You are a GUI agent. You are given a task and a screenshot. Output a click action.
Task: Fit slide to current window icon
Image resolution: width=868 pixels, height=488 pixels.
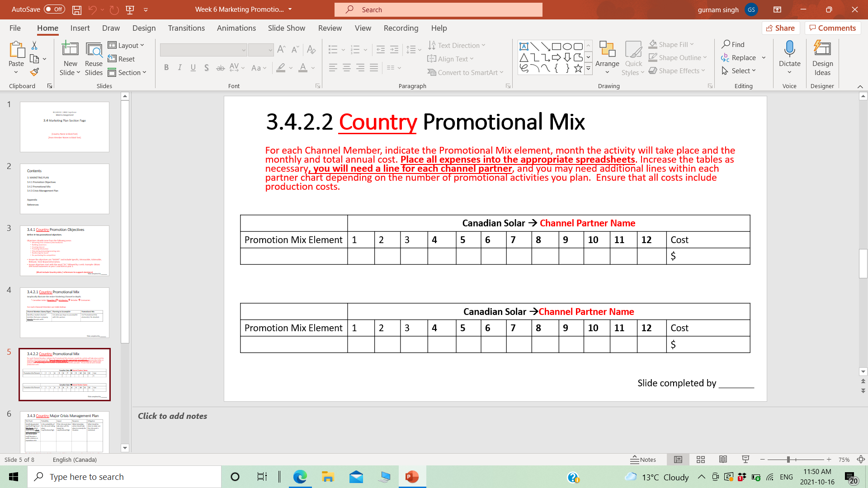point(861,460)
